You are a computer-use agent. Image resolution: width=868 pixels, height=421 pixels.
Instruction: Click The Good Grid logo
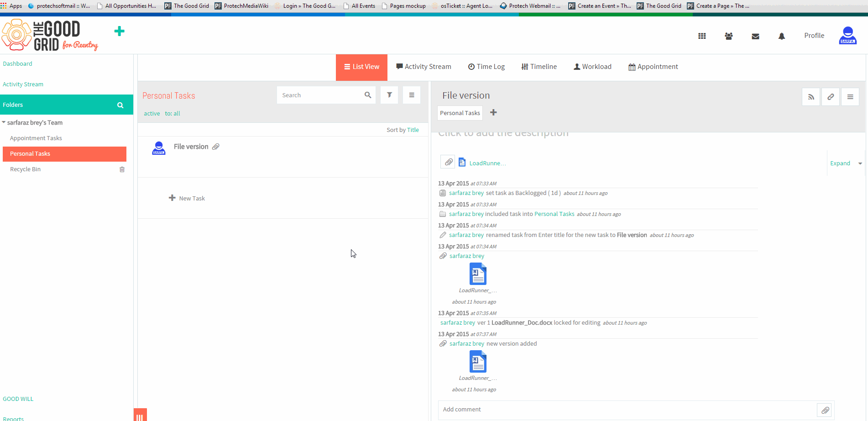50,35
